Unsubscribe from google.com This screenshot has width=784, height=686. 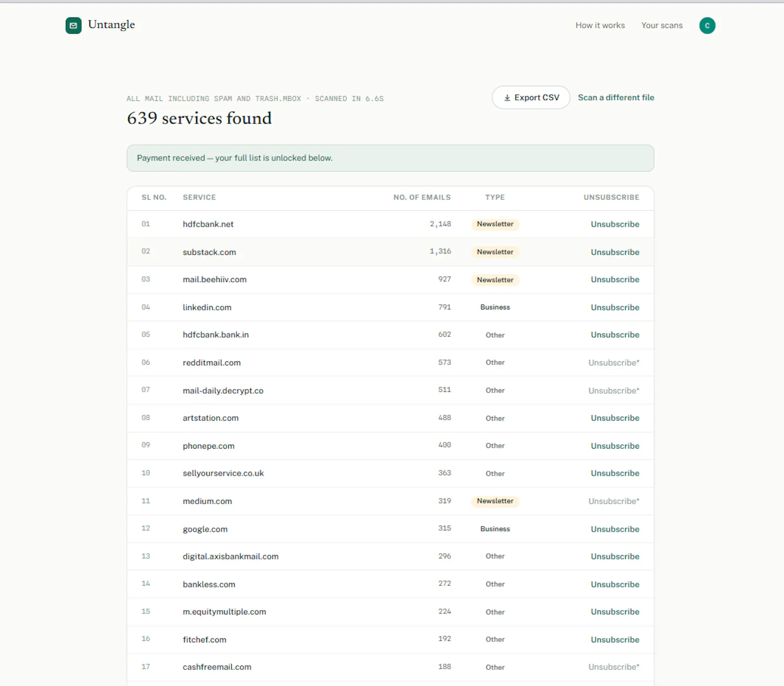615,529
